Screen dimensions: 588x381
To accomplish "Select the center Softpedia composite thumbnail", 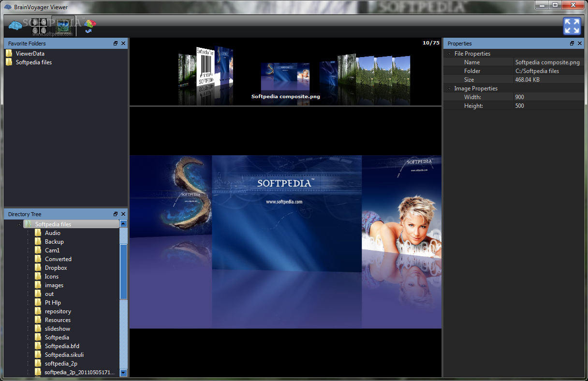I will coord(285,76).
